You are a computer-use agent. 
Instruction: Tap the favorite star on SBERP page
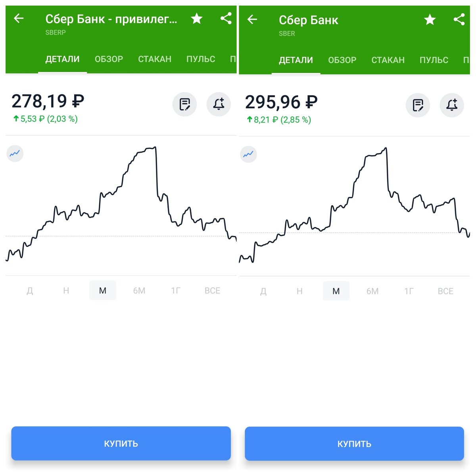[x=197, y=18]
